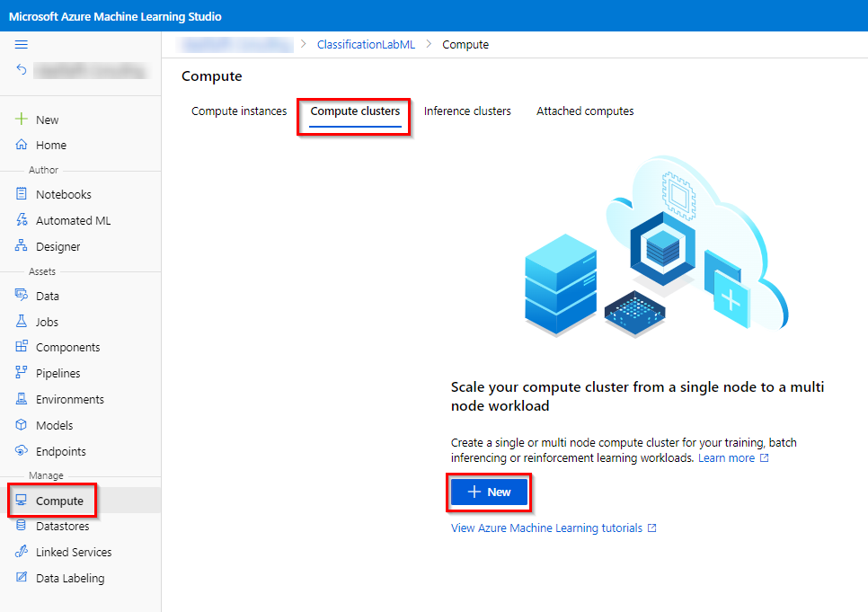Click the Data icon under Assets
Viewport: 868px width, 612px height.
(22, 296)
